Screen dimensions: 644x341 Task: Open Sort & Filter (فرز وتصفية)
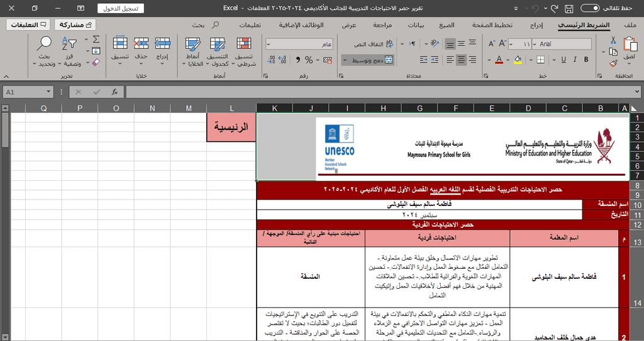click(69, 51)
